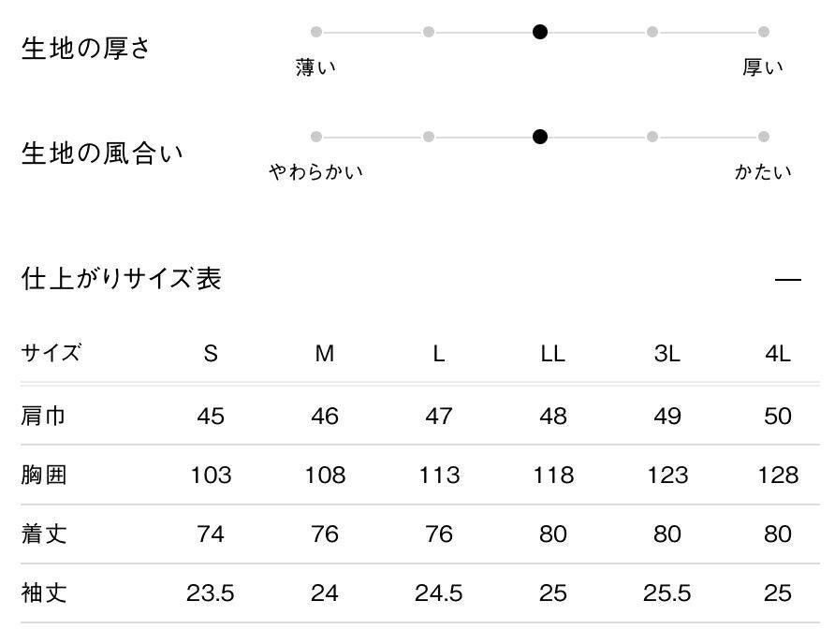This screenshot has width=835, height=644.
Task: Select the filled middle dot on 生地の厚さ scale
Action: coord(540,32)
